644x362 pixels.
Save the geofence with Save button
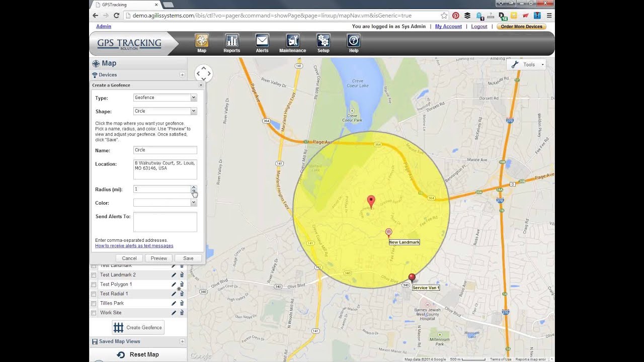tap(188, 258)
